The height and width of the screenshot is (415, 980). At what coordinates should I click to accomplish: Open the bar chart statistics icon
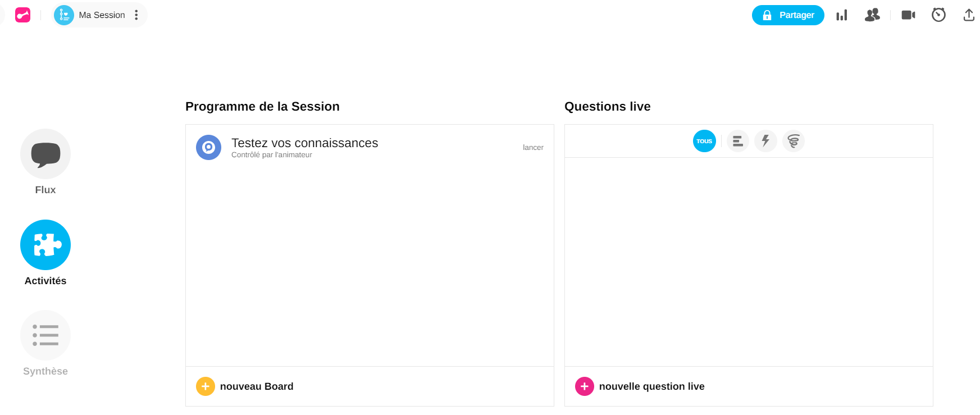click(x=841, y=15)
